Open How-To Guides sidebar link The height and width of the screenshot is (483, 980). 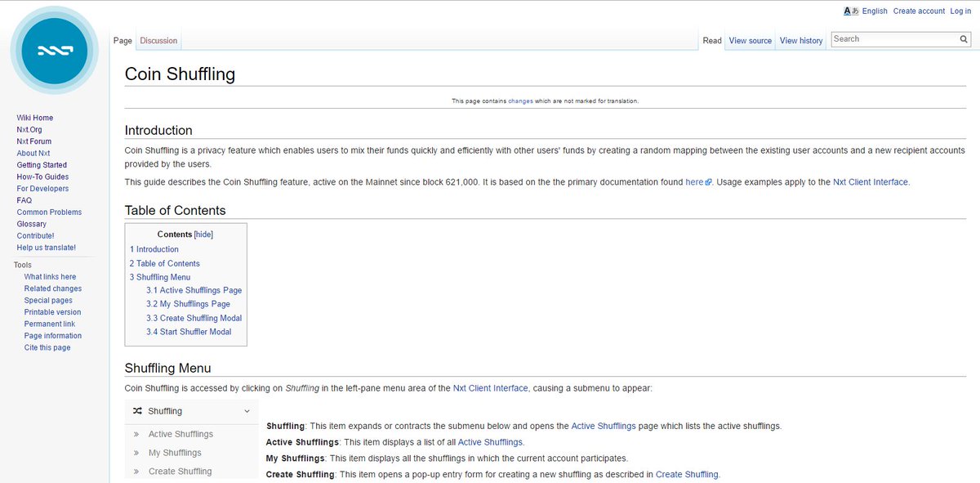tap(42, 177)
